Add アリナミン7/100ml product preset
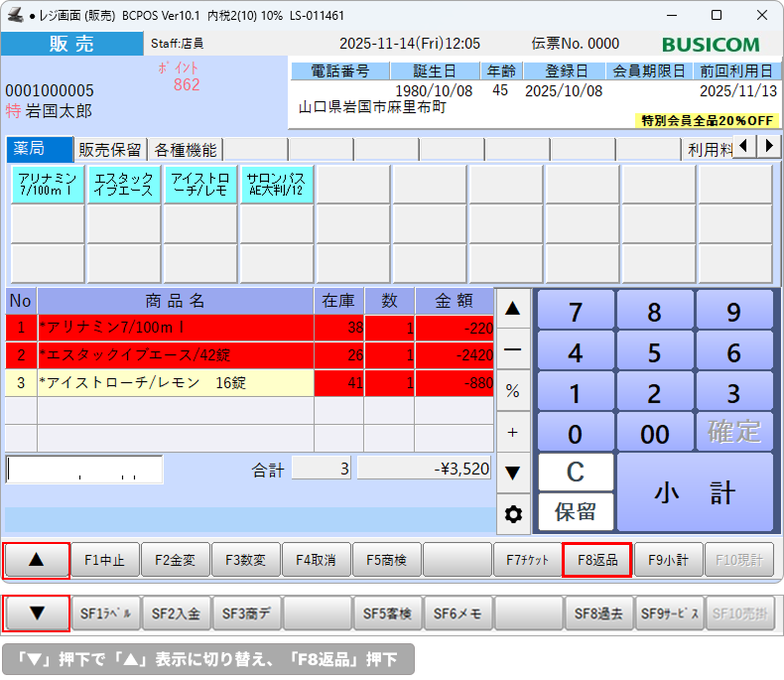This screenshot has width=784, height=680. (x=47, y=184)
